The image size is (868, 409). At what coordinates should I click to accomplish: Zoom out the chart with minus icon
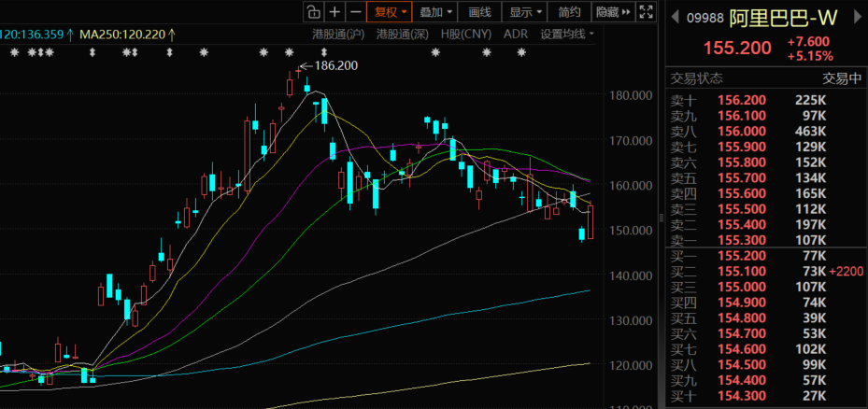point(355,12)
